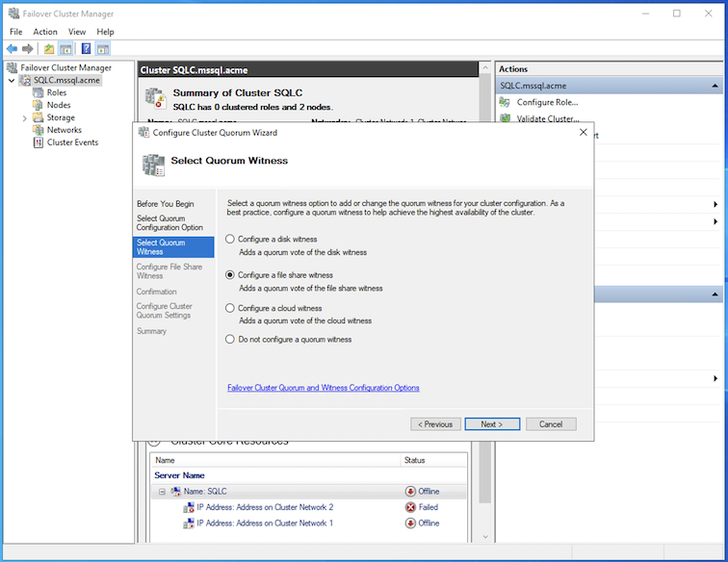Close the Configure Cluster Quorum Wizard dialog
The height and width of the screenshot is (562, 728).
click(584, 132)
